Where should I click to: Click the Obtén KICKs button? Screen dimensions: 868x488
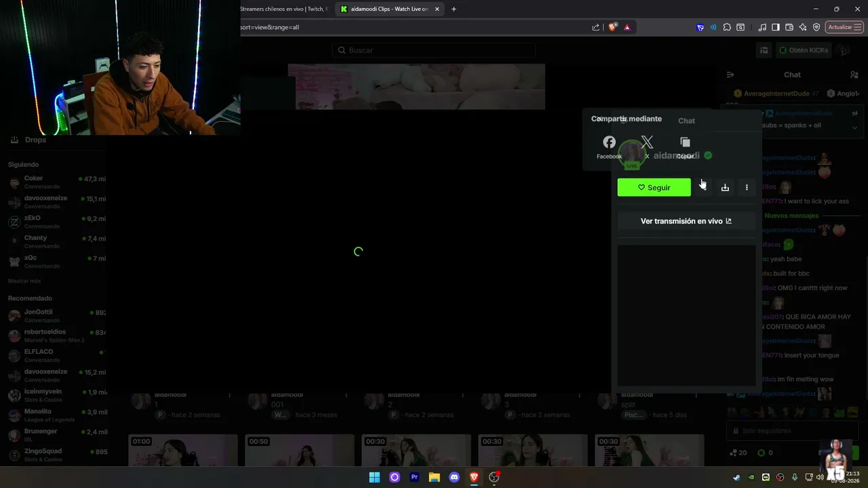point(803,50)
